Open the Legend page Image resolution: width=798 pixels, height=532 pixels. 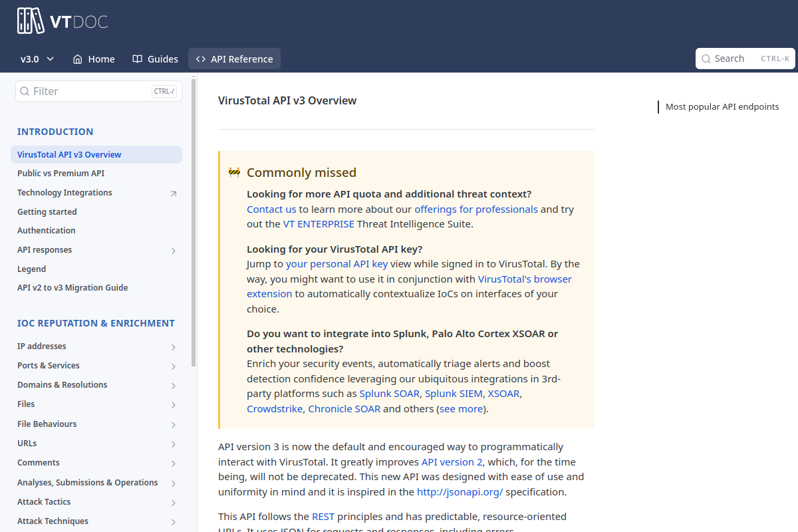96,269
